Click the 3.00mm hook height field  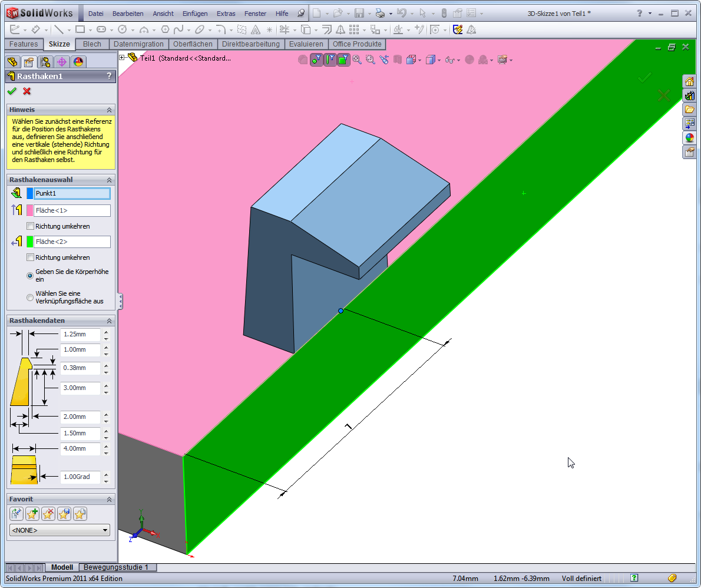click(80, 388)
